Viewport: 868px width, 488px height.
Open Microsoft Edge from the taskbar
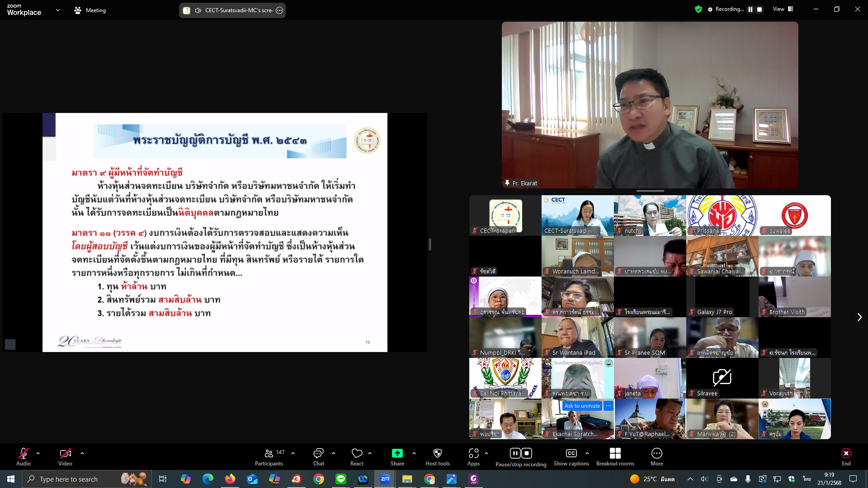[208, 479]
